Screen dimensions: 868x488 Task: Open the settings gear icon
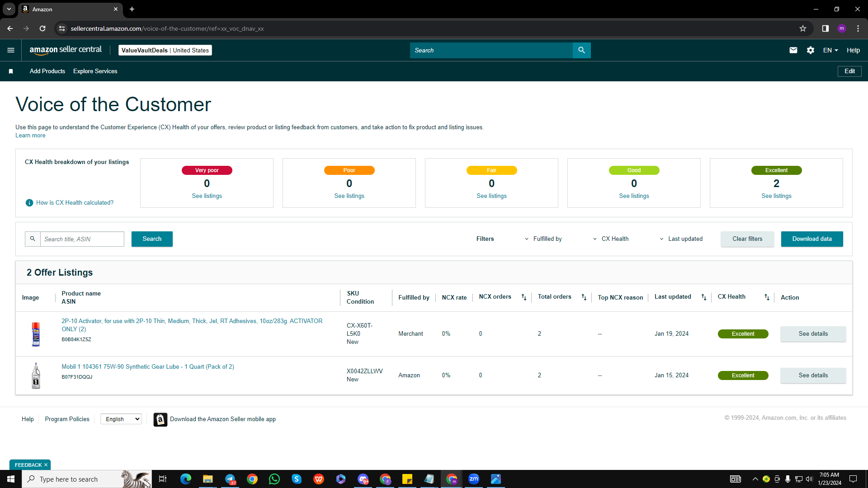click(811, 50)
